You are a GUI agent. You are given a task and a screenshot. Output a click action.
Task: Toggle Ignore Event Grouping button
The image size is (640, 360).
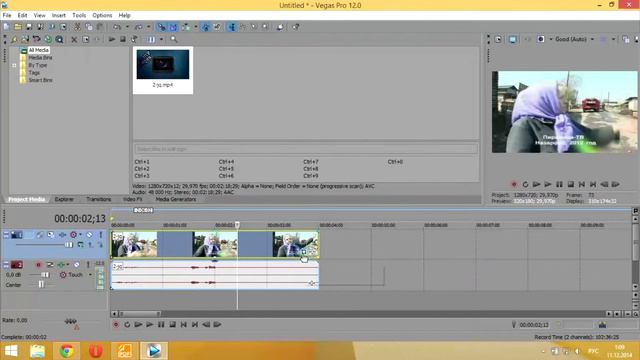(x=217, y=27)
